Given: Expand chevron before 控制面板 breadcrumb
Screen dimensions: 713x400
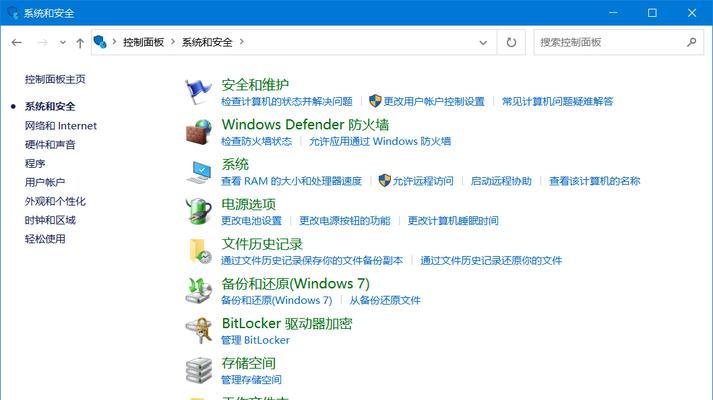Looking at the screenshot, I should (x=114, y=42).
